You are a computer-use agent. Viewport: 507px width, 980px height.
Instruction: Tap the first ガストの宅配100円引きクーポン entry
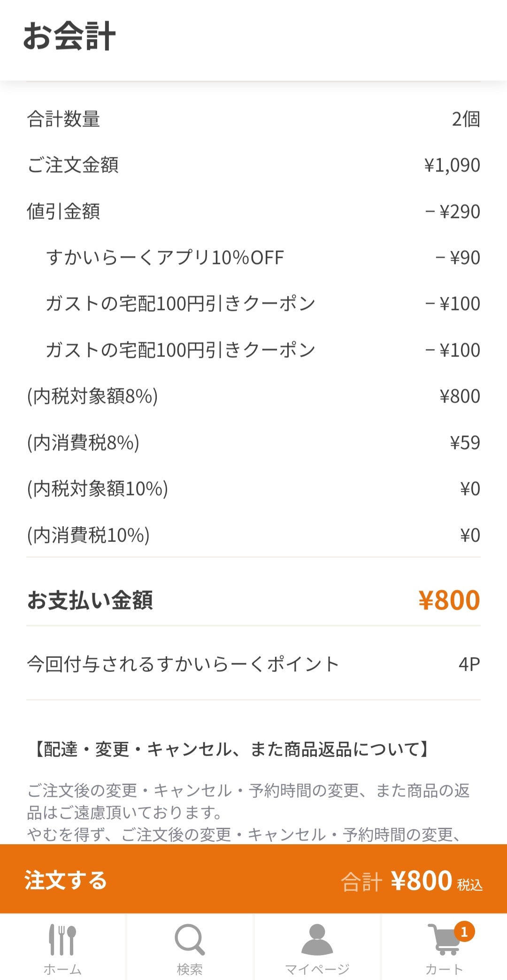[180, 304]
